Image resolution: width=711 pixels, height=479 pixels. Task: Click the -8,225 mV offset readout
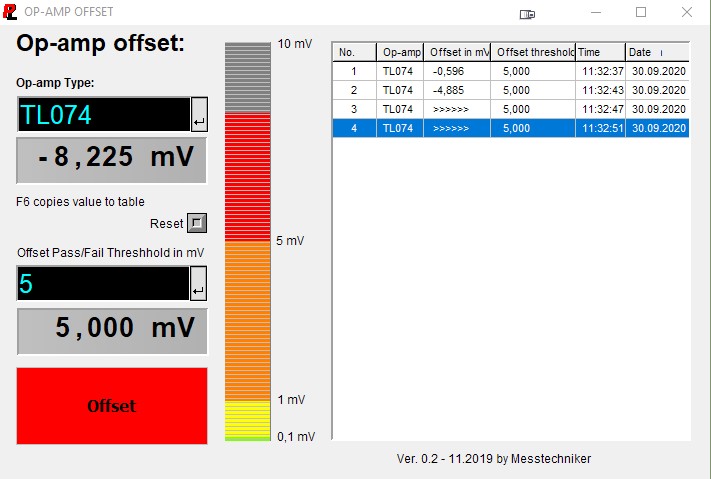[112, 161]
